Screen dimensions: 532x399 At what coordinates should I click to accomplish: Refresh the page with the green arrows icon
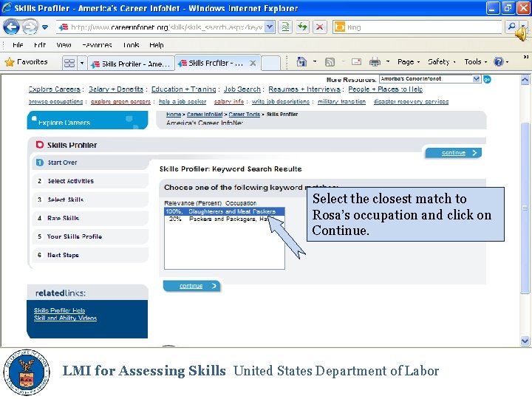[302, 27]
